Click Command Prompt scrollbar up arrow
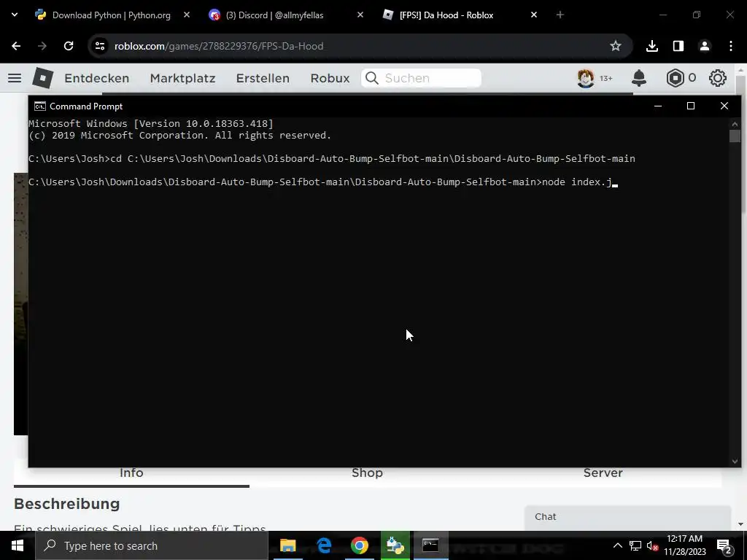 point(735,124)
